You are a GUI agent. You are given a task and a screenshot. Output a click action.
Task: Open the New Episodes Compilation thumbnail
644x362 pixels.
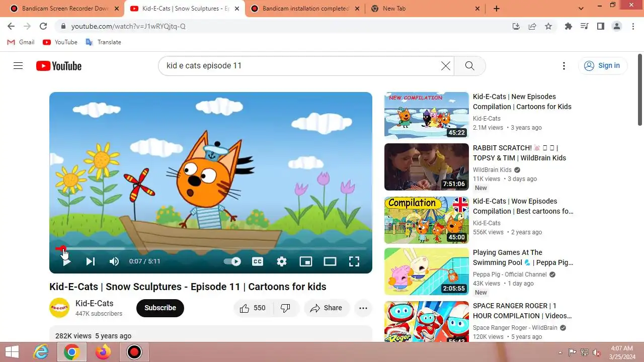click(427, 115)
